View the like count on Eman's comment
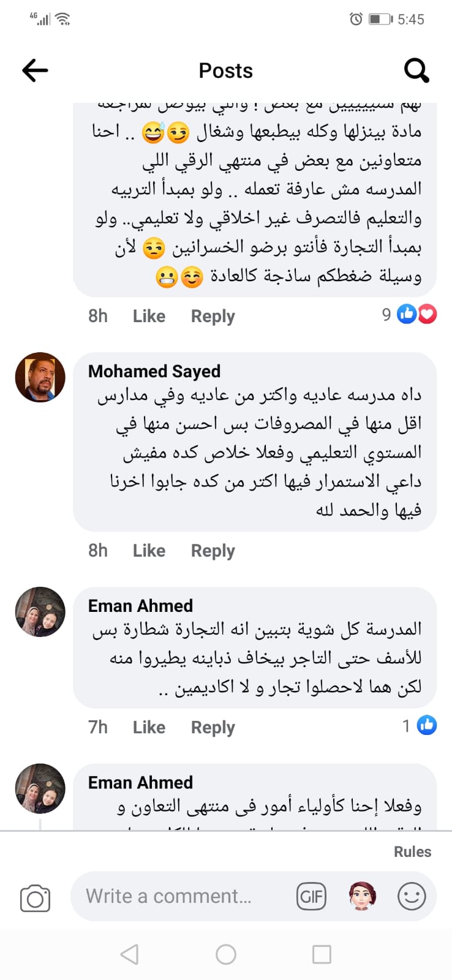The height and width of the screenshot is (980, 452). tap(420, 726)
